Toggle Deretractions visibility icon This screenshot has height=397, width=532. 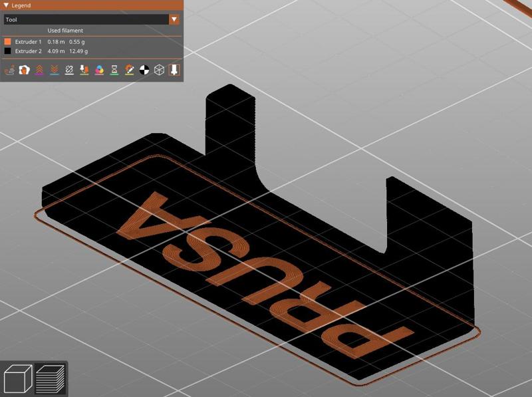55,70
